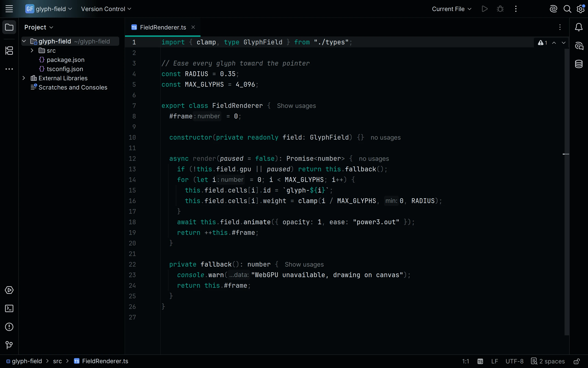588x368 pixels.
Task: Open Search Everywhere magnifier
Action: click(x=567, y=9)
